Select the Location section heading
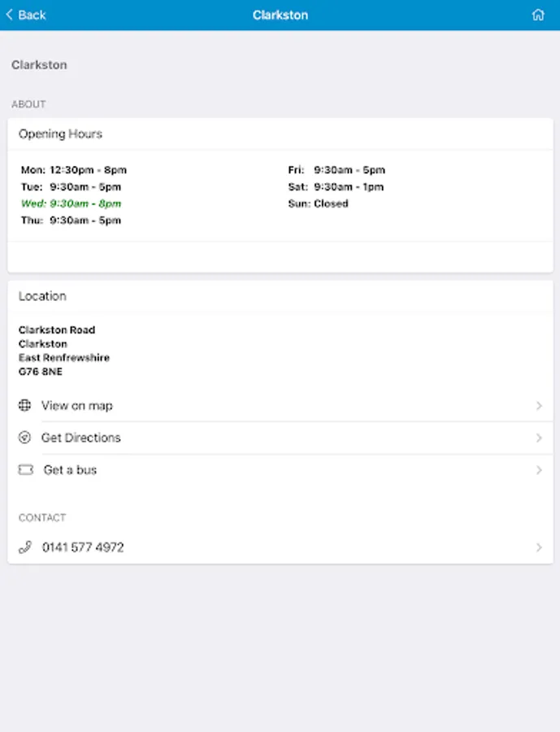Screen dimensions: 560x732 coord(43,296)
